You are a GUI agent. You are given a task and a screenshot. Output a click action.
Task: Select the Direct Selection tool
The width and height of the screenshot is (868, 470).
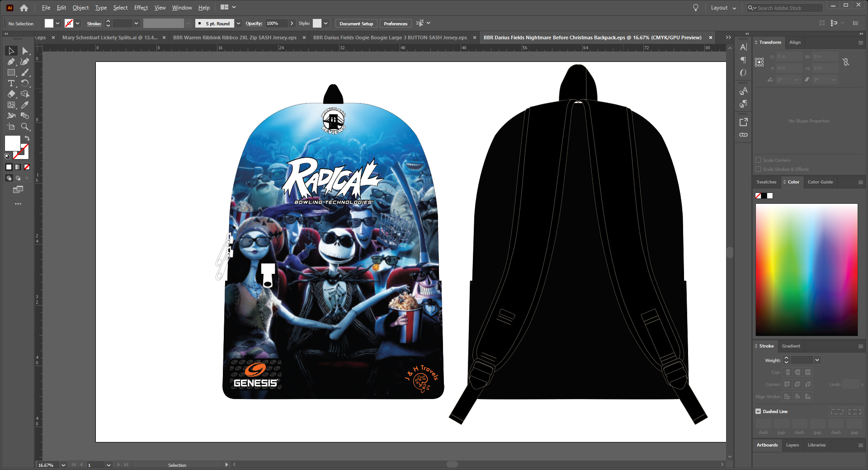25,51
